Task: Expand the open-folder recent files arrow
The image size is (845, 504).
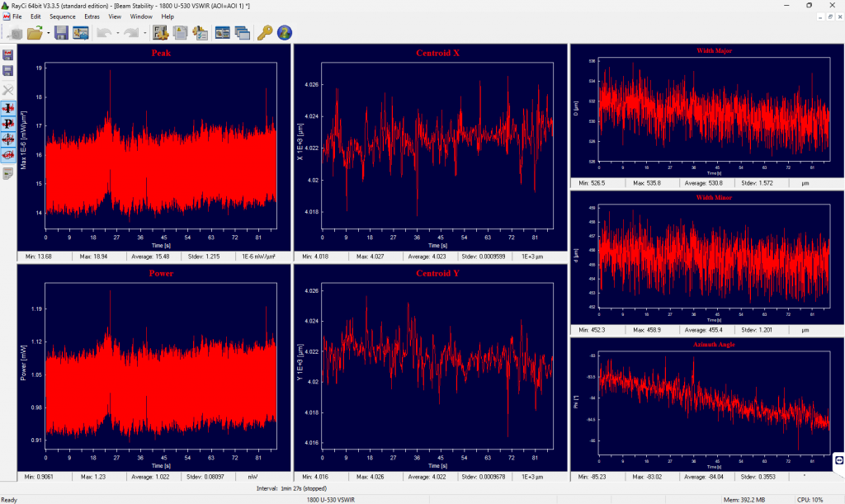Action: [49, 33]
